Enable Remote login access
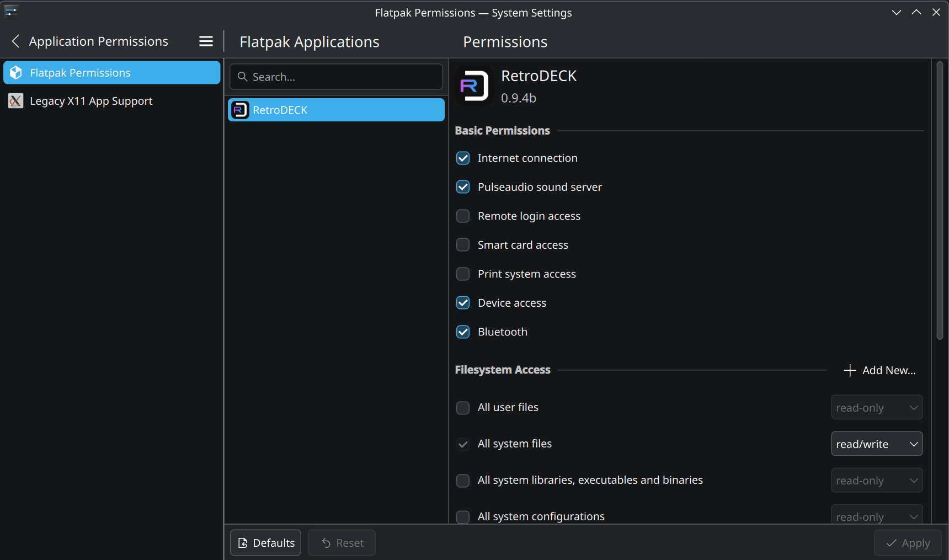This screenshot has width=949, height=560. [463, 216]
